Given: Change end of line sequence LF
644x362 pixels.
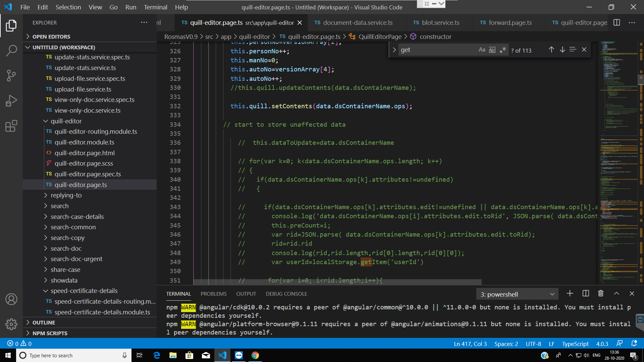Looking at the screenshot, I should 551,344.
